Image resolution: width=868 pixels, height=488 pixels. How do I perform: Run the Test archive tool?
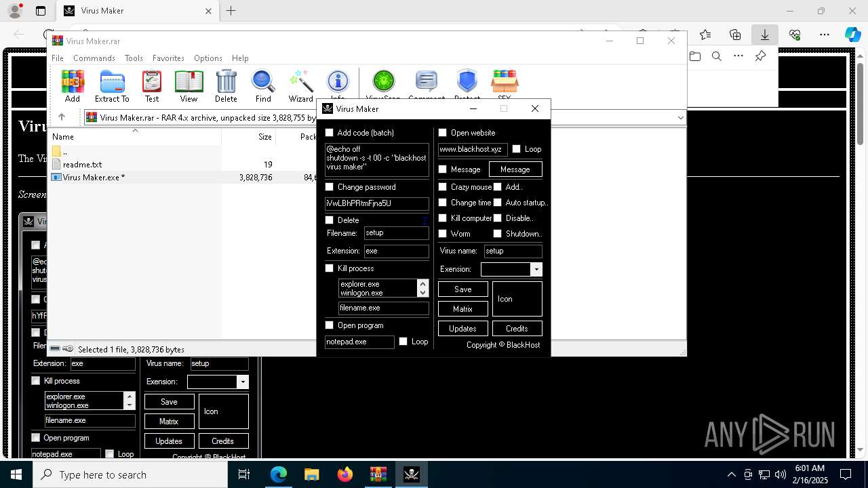tap(152, 86)
